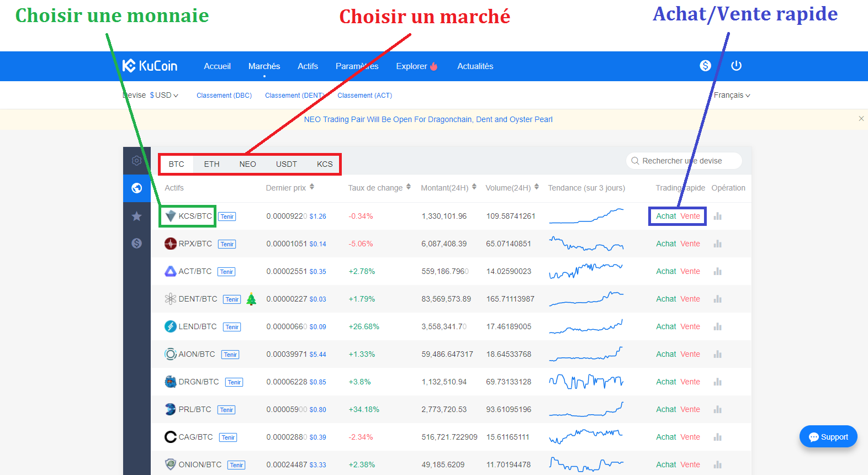Open the Actifs navigation item
The width and height of the screenshot is (868, 475).
pyautogui.click(x=308, y=66)
